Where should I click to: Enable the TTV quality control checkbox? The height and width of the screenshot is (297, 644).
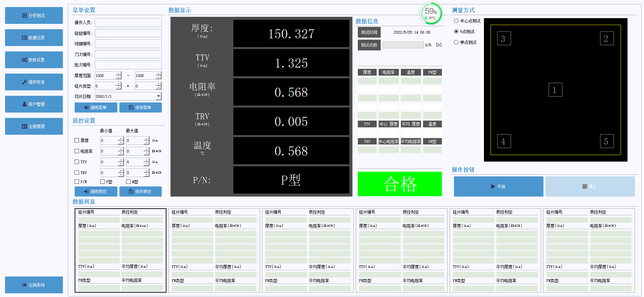tap(77, 162)
